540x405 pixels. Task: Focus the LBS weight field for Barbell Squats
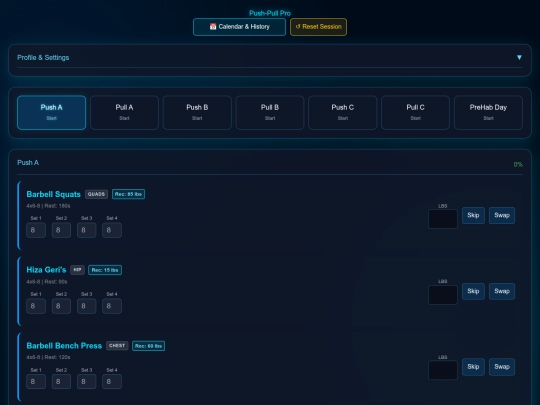pos(443,219)
